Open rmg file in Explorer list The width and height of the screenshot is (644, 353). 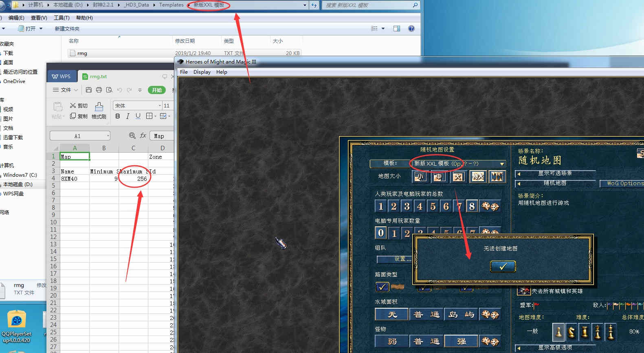tap(82, 53)
